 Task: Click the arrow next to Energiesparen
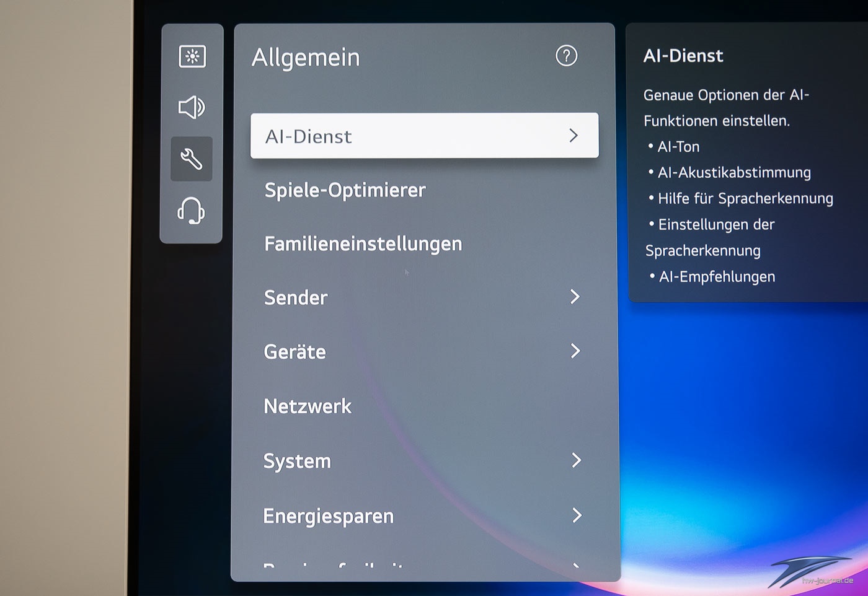tap(577, 515)
